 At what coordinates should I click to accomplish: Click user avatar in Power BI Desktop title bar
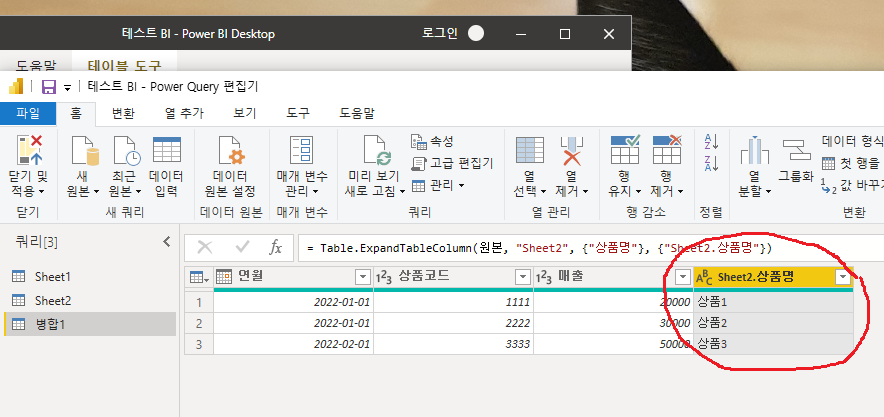476,34
